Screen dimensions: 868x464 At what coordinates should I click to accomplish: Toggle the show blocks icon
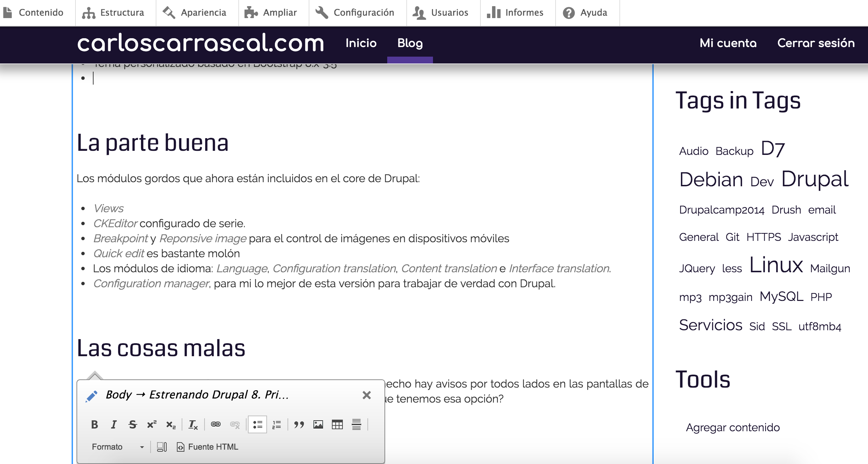tap(162, 447)
